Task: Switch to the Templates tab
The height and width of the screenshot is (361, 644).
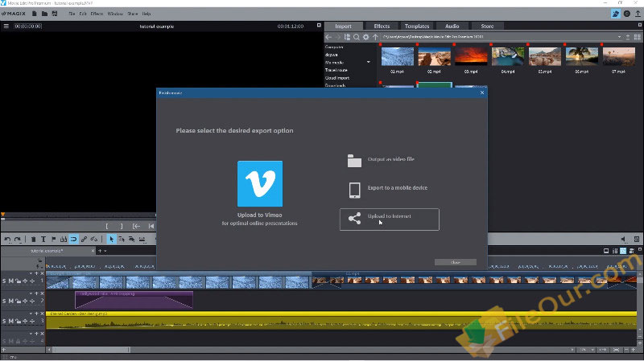Action: point(417,27)
